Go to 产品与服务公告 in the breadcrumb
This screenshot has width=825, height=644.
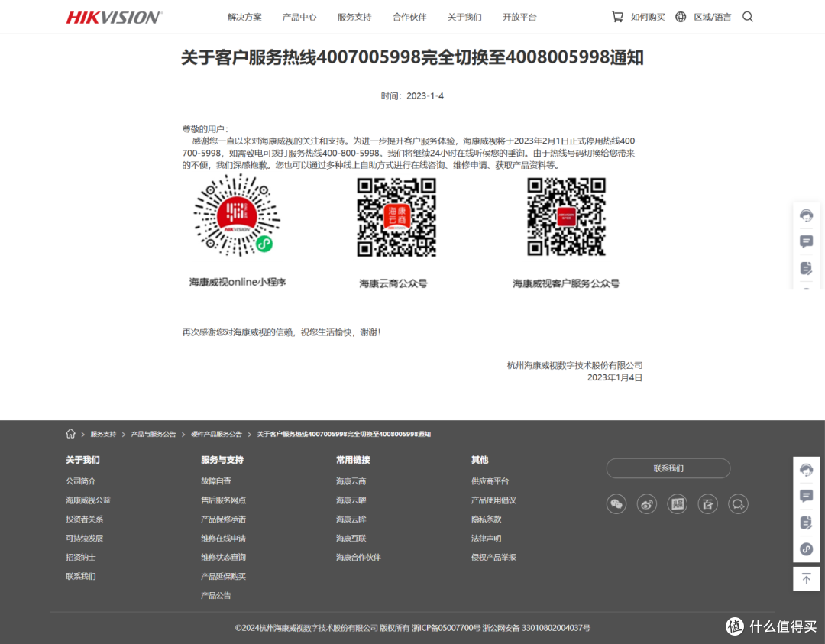[x=153, y=434]
